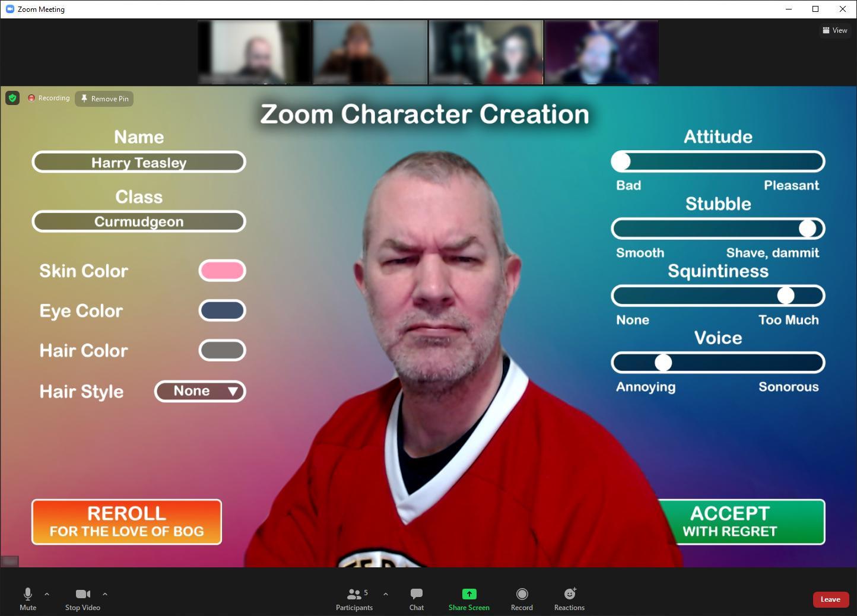Click the pink Skin Color swatch
The image size is (857, 616).
coord(222,271)
